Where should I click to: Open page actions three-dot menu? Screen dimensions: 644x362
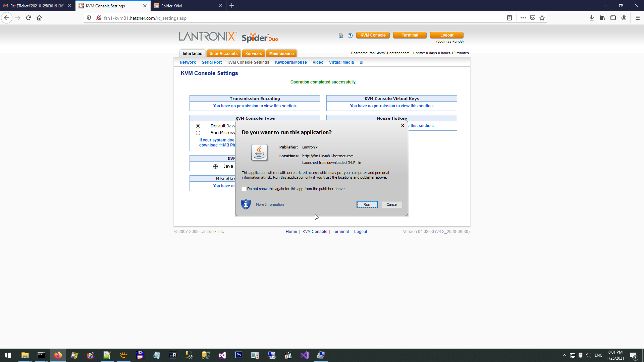(x=523, y=18)
